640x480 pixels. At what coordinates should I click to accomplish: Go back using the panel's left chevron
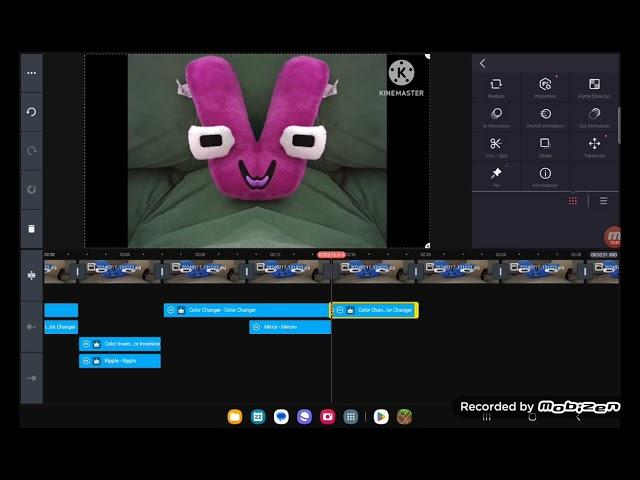tap(483, 63)
